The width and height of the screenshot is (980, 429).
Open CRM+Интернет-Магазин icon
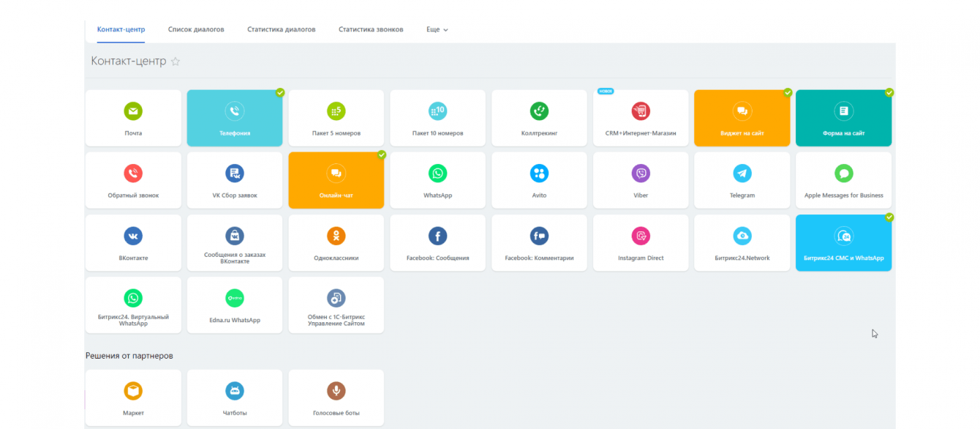pyautogui.click(x=641, y=111)
